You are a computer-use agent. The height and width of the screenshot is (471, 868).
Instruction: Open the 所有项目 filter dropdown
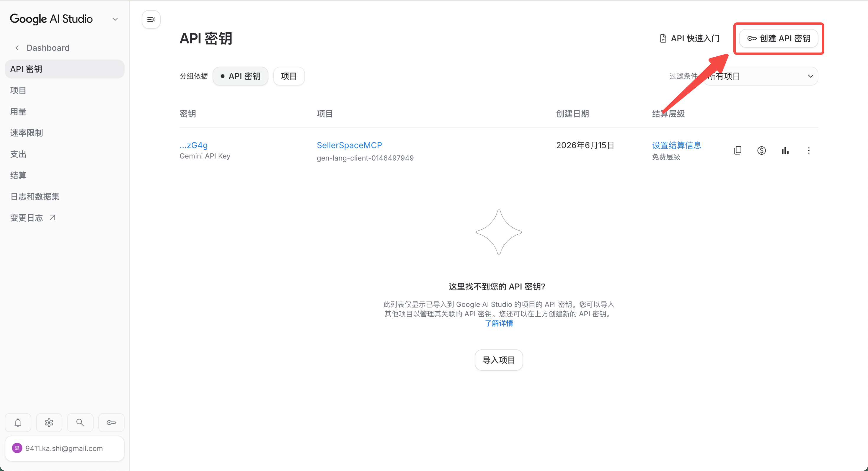761,76
